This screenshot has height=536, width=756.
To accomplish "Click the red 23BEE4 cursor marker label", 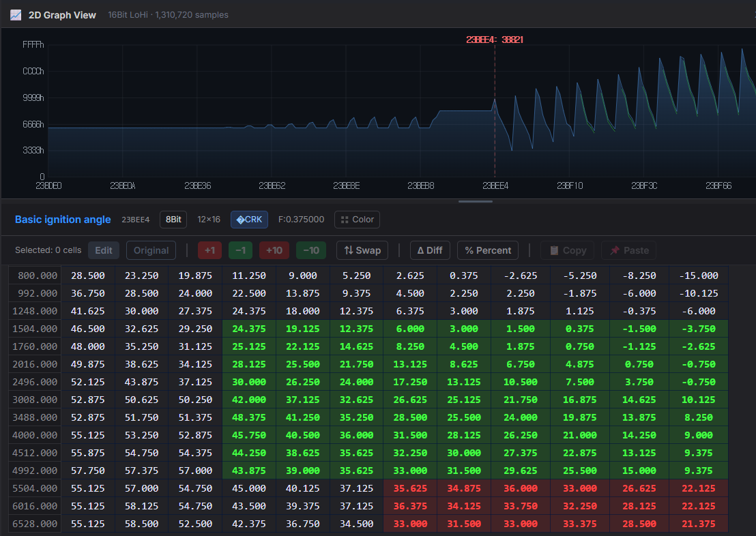I will [x=495, y=40].
